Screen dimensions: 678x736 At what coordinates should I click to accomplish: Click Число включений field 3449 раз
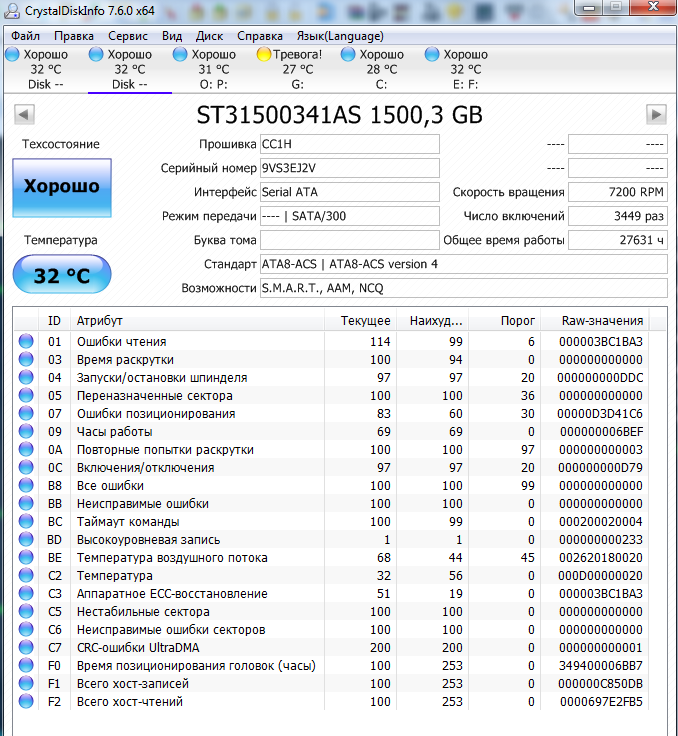pos(618,216)
